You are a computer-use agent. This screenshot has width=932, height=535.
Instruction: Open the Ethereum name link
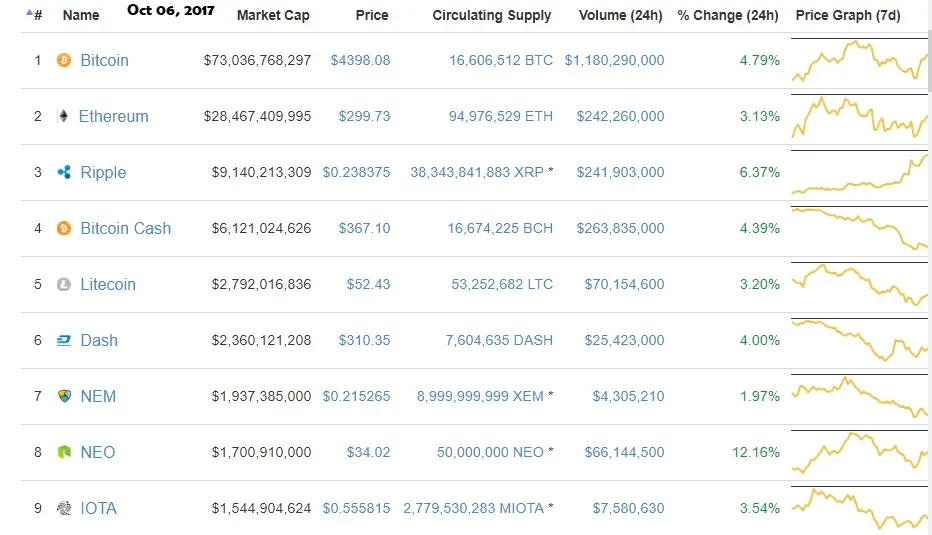click(114, 117)
